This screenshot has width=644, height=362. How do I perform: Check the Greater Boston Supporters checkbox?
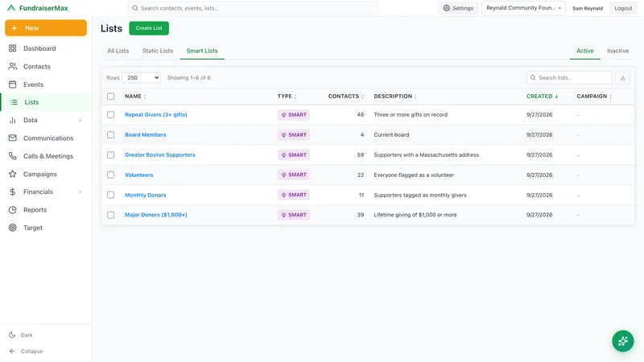click(110, 155)
